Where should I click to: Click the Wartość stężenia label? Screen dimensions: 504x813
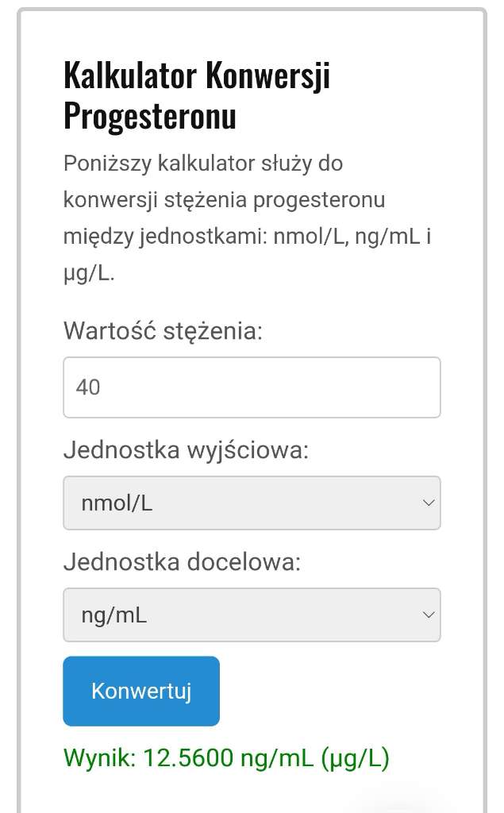(x=163, y=329)
